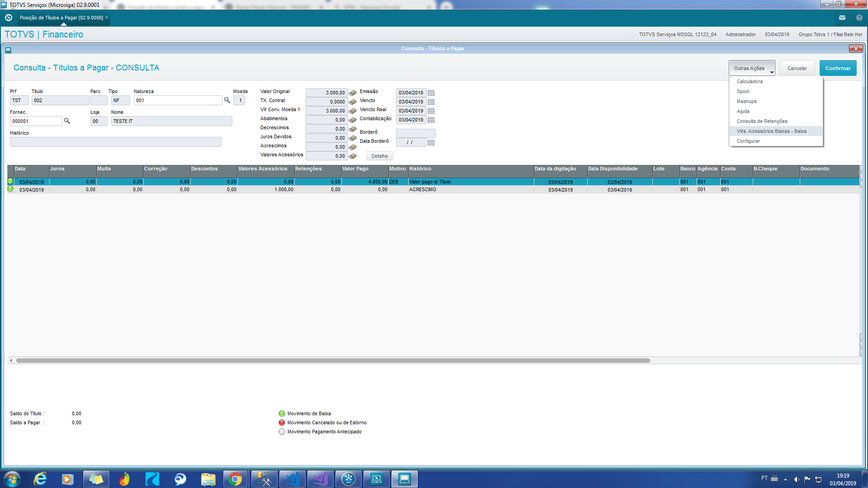Choose Consulta de Retenções menu entry

[762, 121]
